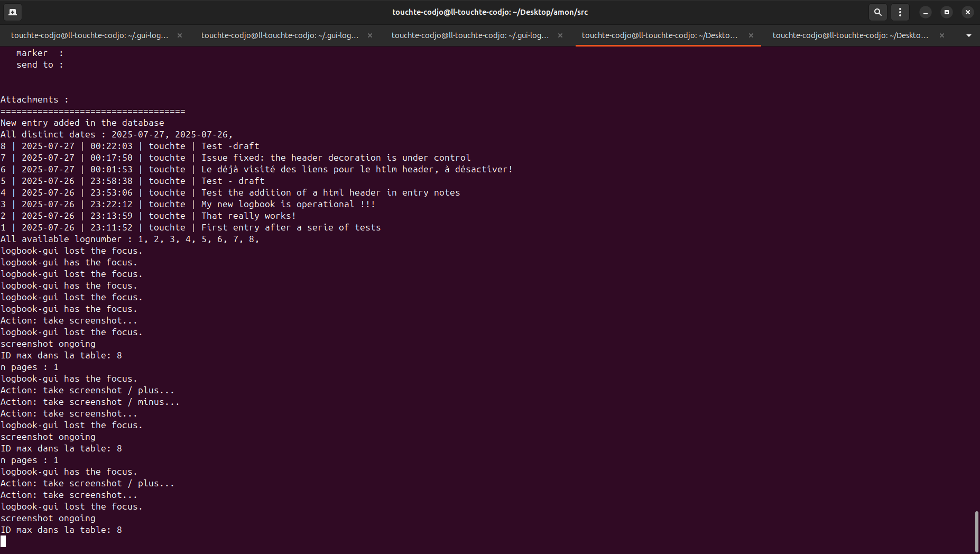Click 'New entry added in the database' line
This screenshot has height=554, width=980.
pos(82,123)
